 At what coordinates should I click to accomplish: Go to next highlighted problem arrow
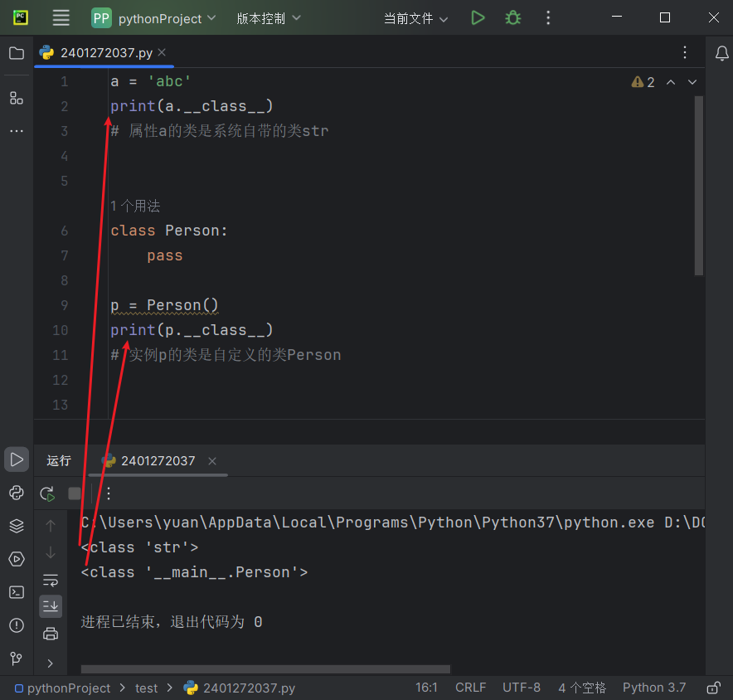point(692,82)
